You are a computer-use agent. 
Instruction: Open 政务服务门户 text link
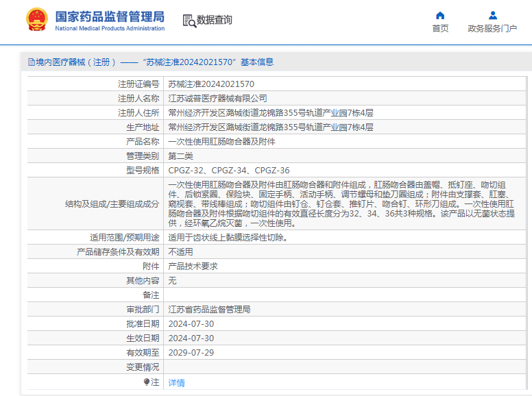[492, 29]
